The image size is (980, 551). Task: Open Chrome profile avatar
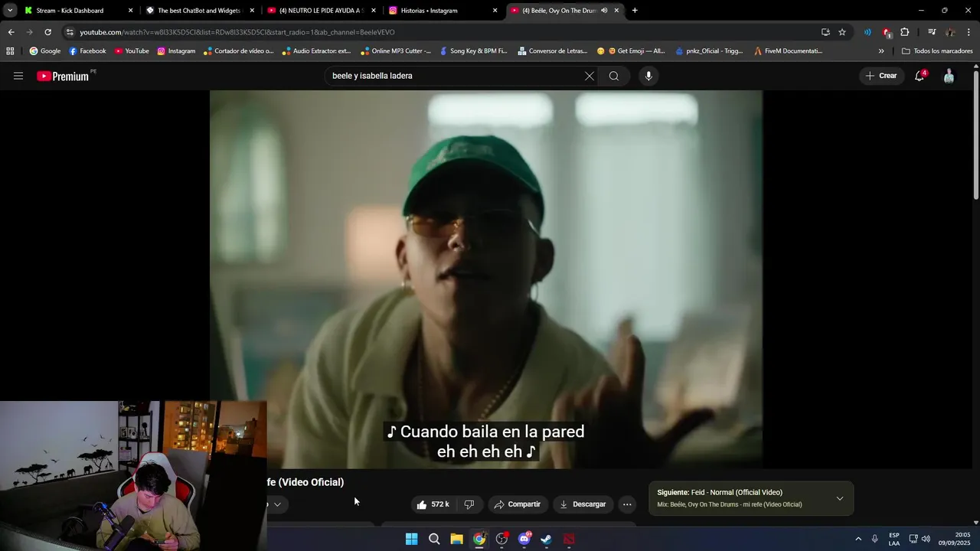950,32
